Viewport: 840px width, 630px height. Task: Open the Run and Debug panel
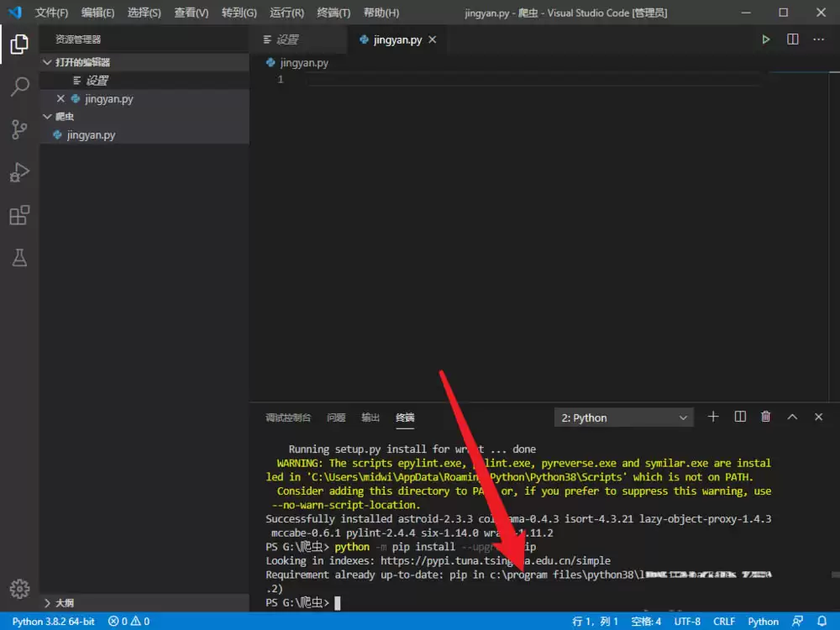18,172
